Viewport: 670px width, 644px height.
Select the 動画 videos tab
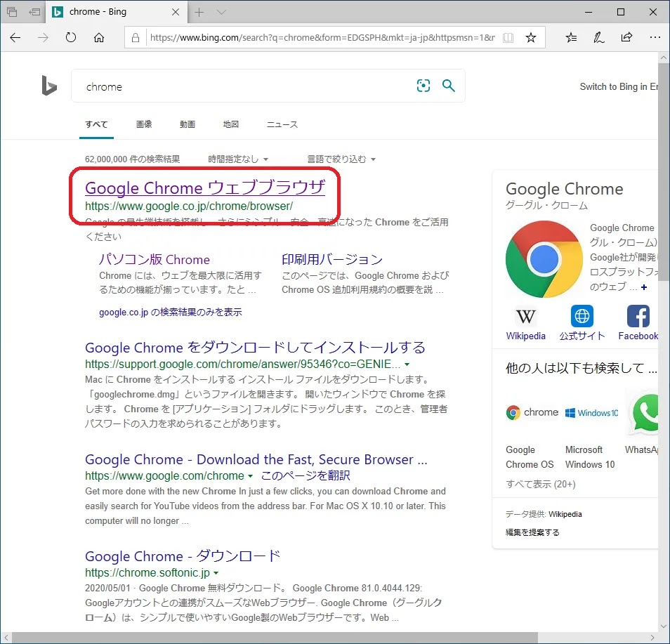coord(187,124)
